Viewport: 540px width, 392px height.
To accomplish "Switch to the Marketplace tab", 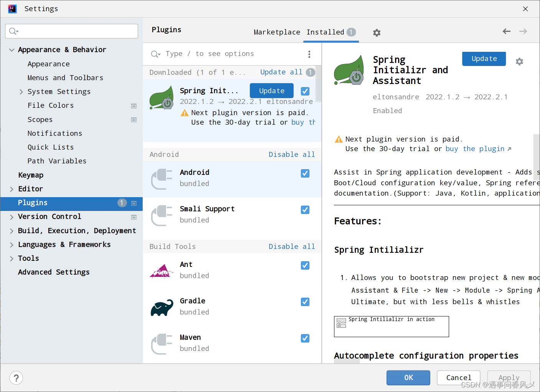I will pyautogui.click(x=277, y=32).
